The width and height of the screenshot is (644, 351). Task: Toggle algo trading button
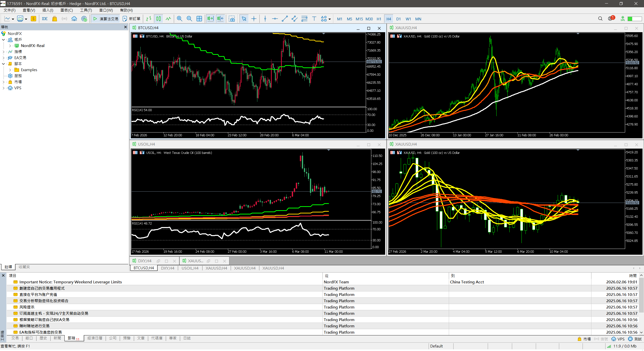pyautogui.click(x=106, y=19)
